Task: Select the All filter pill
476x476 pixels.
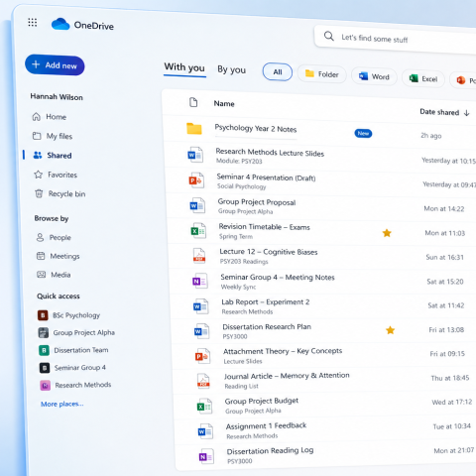Action: pyautogui.click(x=278, y=72)
